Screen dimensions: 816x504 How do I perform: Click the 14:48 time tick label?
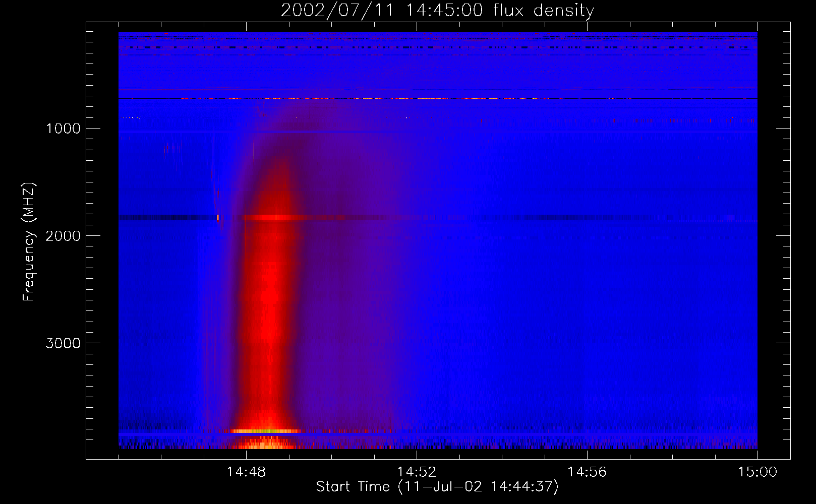pos(246,472)
